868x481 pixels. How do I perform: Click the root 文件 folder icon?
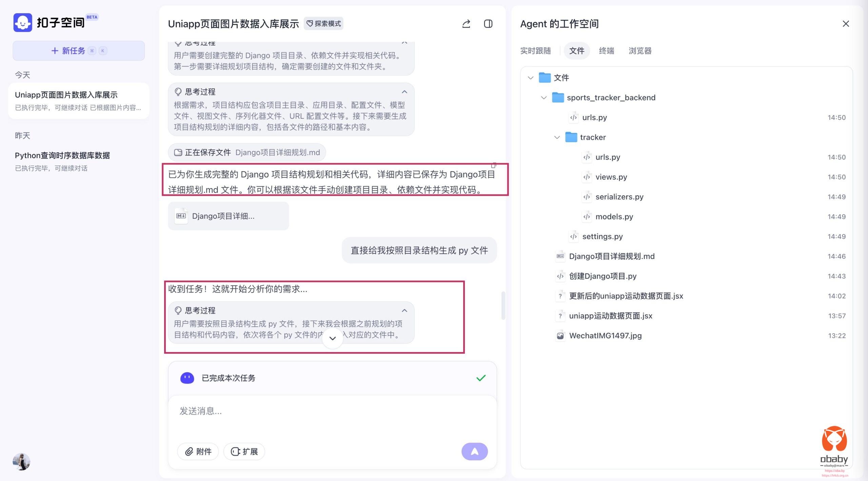coord(545,77)
